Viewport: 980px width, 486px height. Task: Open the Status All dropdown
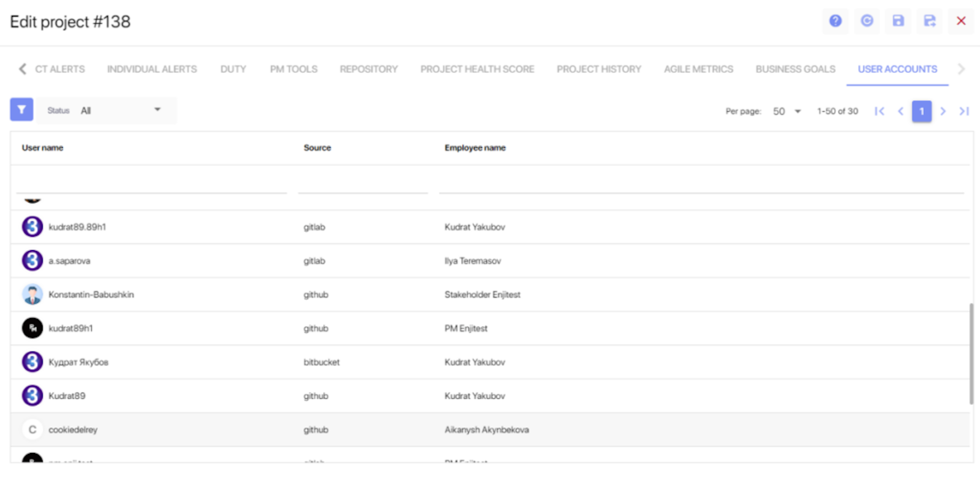coord(107,110)
